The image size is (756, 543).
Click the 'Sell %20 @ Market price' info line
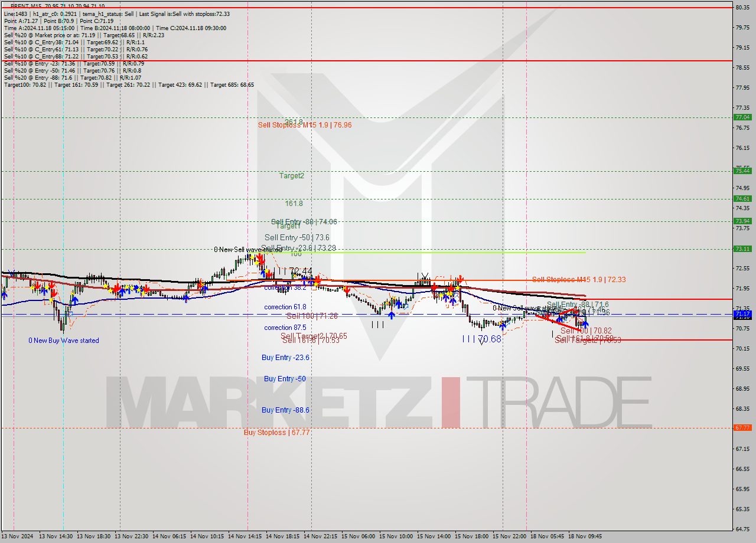[x=84, y=35]
